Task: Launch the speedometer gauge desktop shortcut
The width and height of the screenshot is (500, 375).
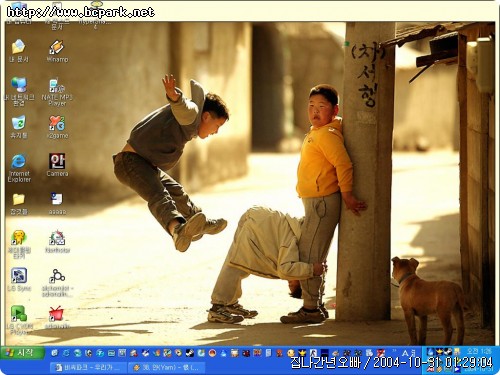Action: tap(57, 241)
